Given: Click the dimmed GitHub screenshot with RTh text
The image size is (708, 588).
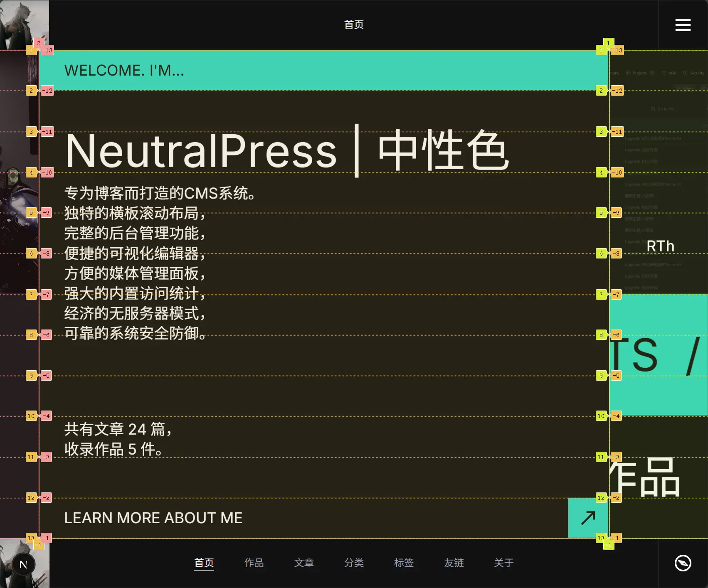Looking at the screenshot, I should 659,187.
